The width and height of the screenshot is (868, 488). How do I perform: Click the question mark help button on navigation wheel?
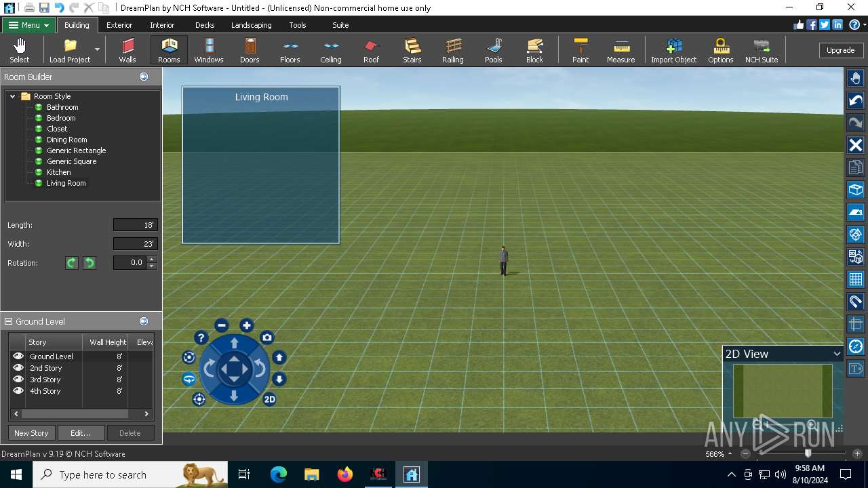click(201, 338)
